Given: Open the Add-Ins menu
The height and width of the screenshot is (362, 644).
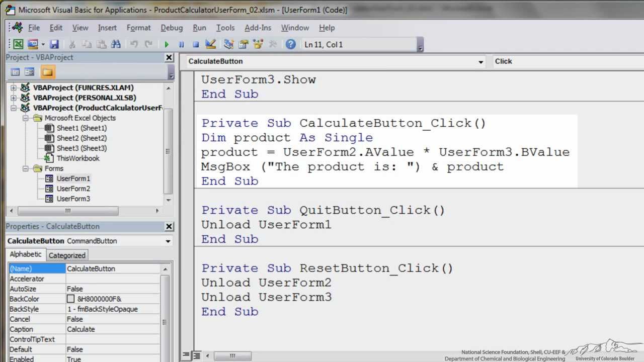Looking at the screenshot, I should pyautogui.click(x=258, y=28).
